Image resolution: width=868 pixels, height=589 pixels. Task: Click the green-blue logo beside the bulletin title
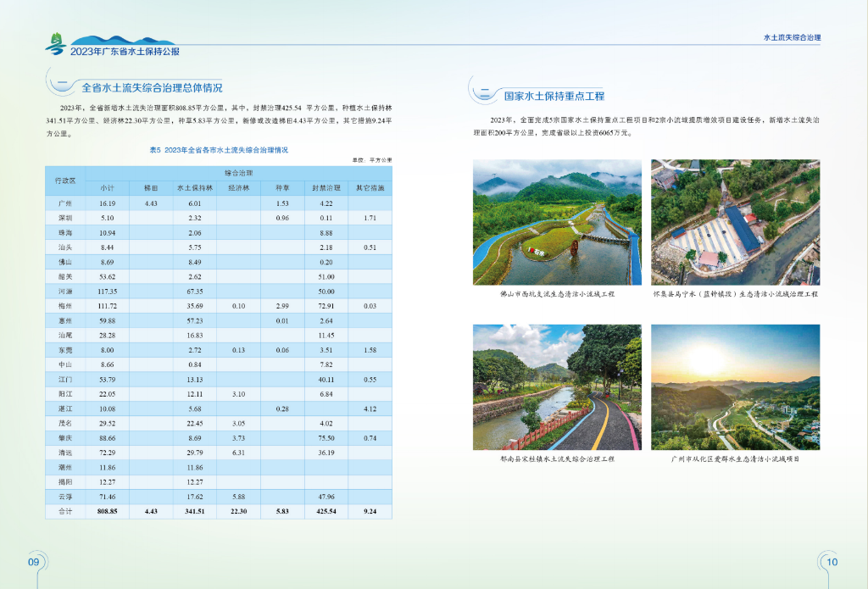(x=55, y=43)
